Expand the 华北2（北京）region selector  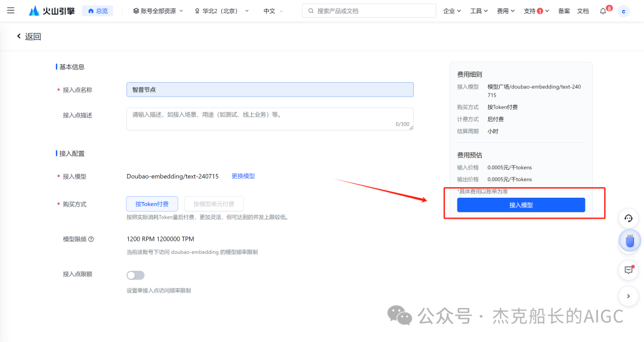click(222, 11)
